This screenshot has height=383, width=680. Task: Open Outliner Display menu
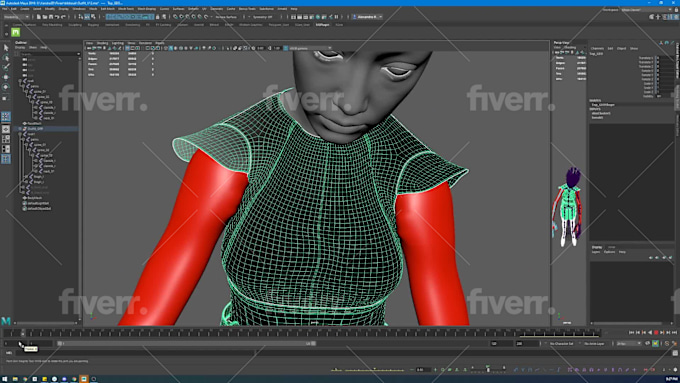pyautogui.click(x=20, y=47)
